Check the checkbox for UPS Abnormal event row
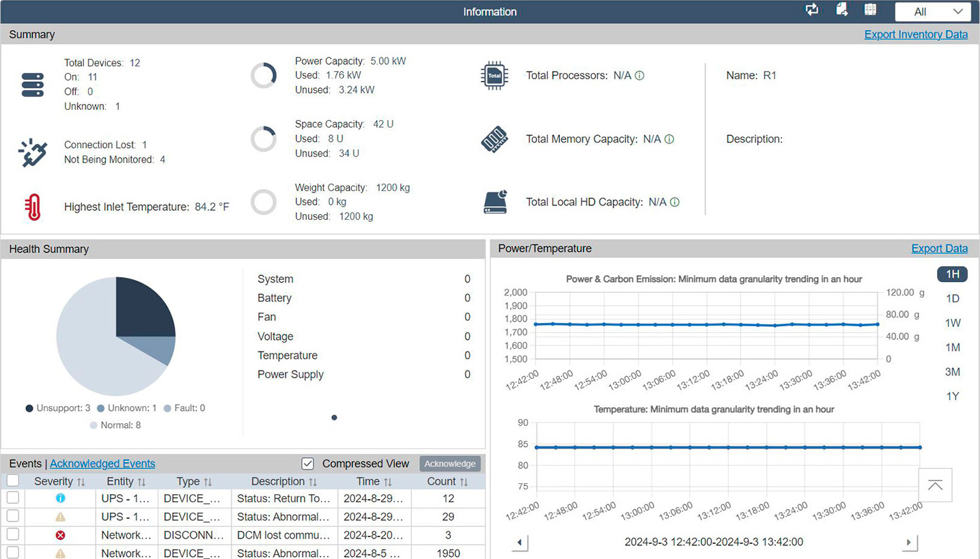980x559 pixels. [13, 517]
